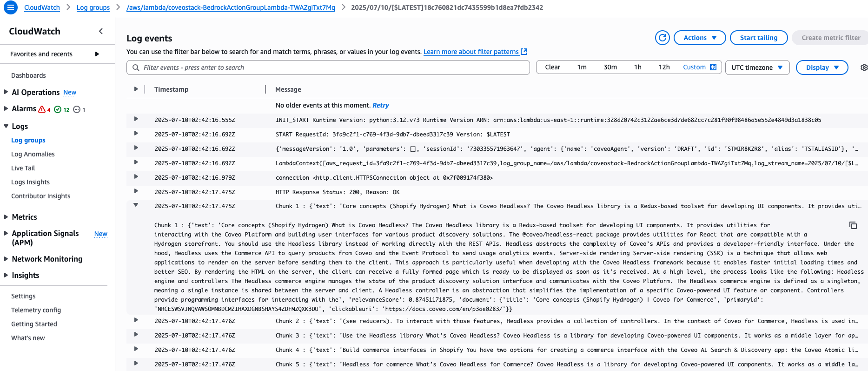
Task: Click the alarms in-alarm warning icon
Action: [42, 109]
